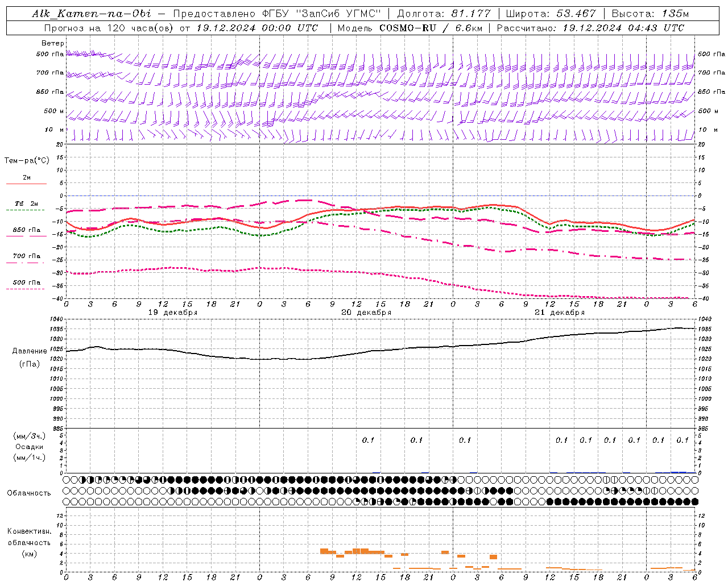Click the 19 декабря date label

[x=173, y=313]
